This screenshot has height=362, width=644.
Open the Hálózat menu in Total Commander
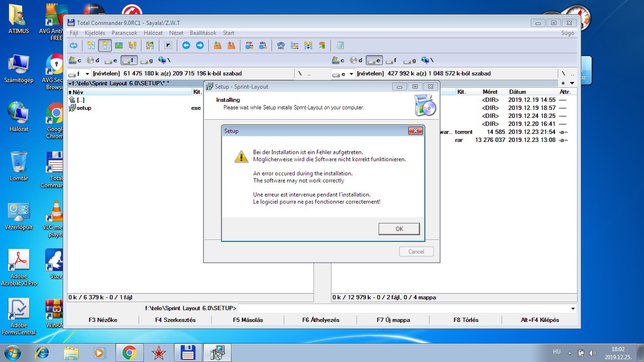coord(153,33)
